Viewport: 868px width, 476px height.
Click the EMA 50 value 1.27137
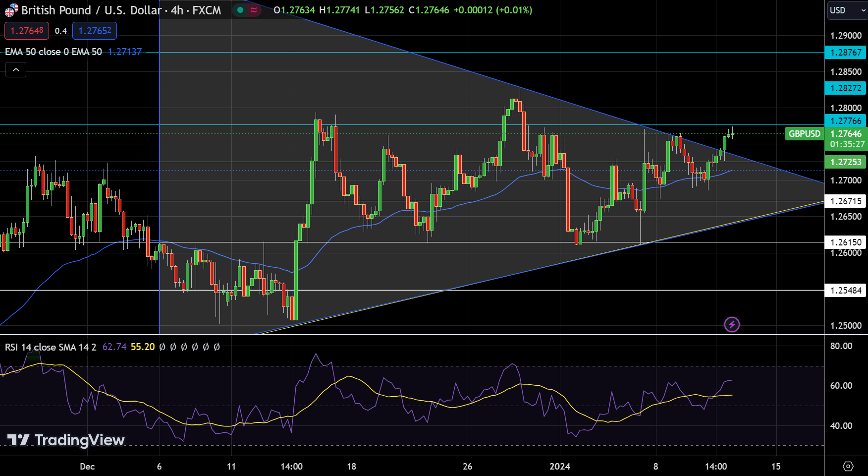coord(125,52)
